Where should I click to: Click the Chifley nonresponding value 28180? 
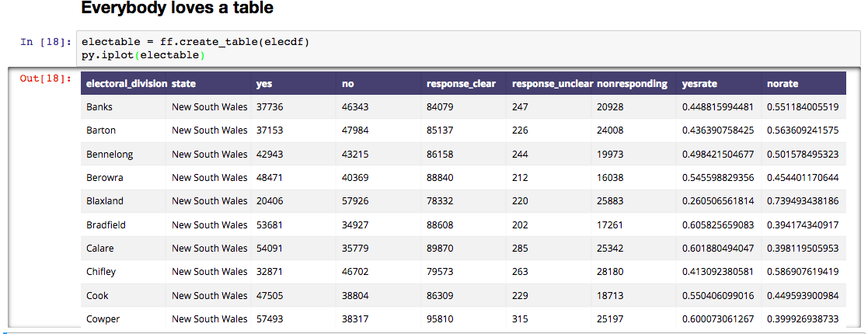[x=610, y=272]
